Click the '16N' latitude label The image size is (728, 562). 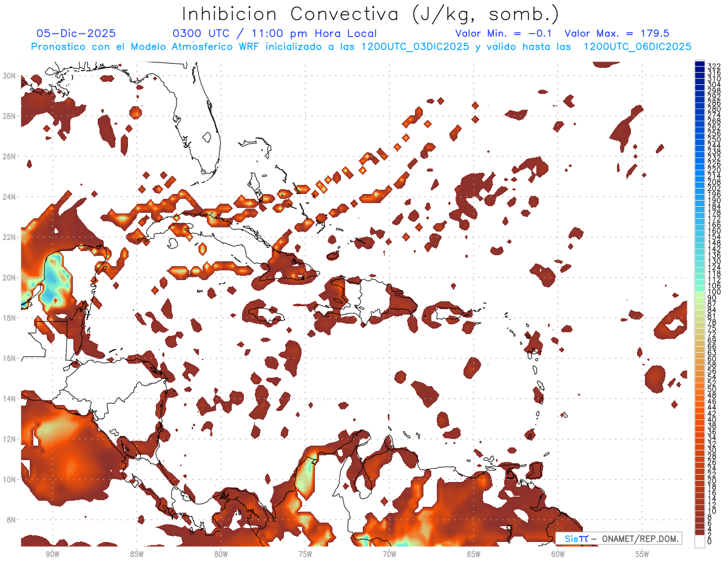click(x=9, y=358)
